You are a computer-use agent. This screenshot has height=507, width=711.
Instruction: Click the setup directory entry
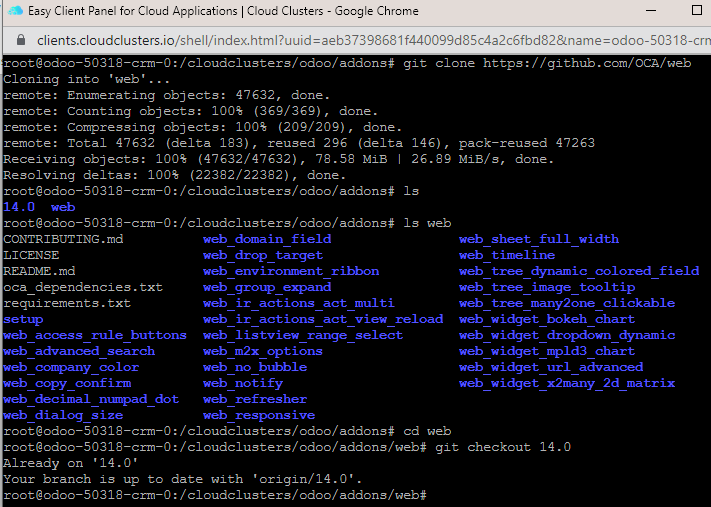coord(23,319)
